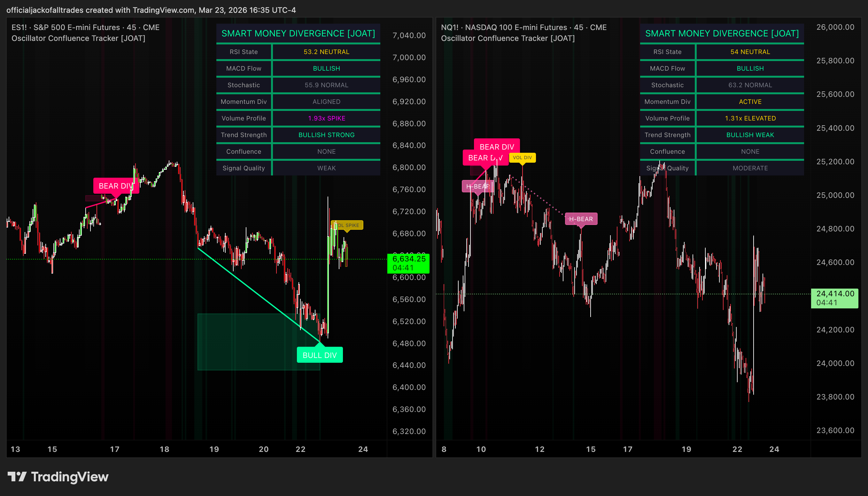Click the 6,440.00 level on ES price axis

[x=409, y=365]
